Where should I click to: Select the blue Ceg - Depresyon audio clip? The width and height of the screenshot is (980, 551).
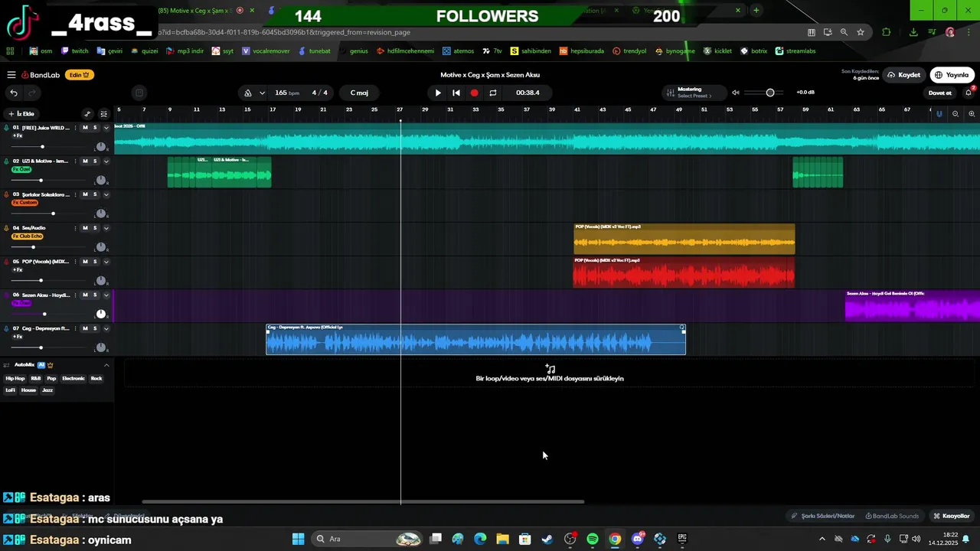pyautogui.click(x=475, y=339)
